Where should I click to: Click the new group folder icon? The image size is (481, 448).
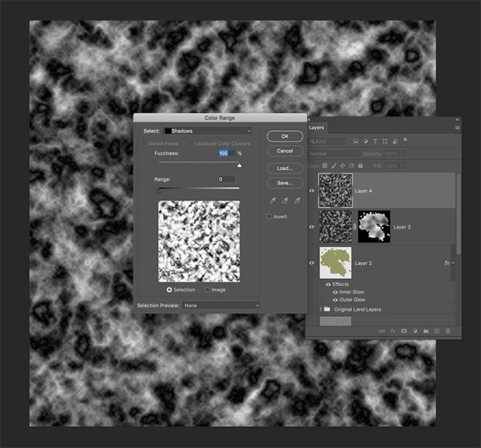pyautogui.click(x=426, y=331)
